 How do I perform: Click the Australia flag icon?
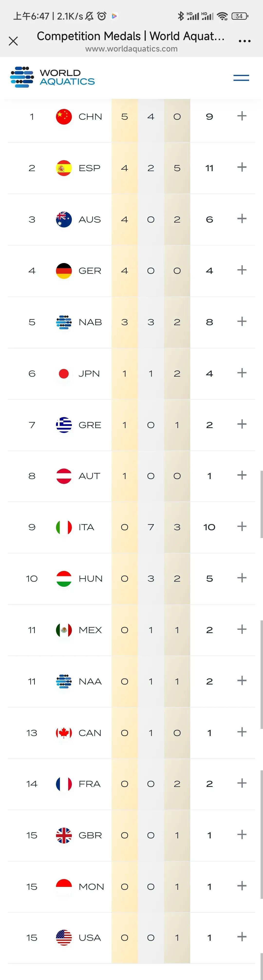pos(64,219)
